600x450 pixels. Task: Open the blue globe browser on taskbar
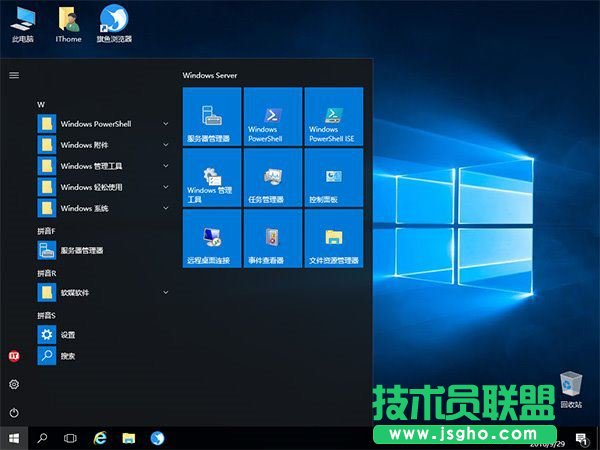(157, 438)
